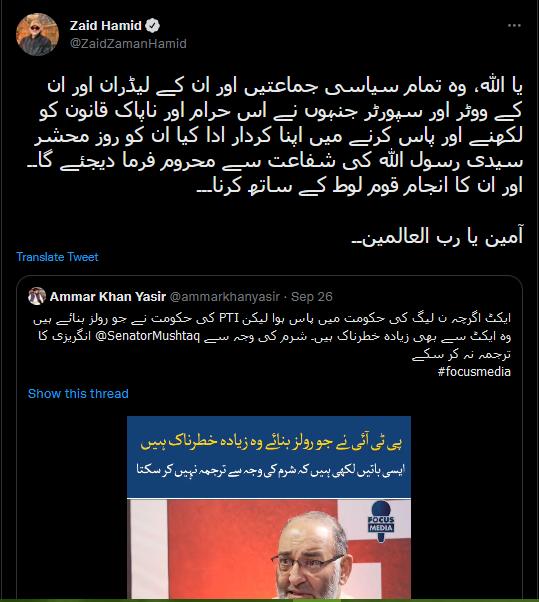Click the quoted tweet's Urdu text body
539x602 pixels.
click(x=273, y=336)
